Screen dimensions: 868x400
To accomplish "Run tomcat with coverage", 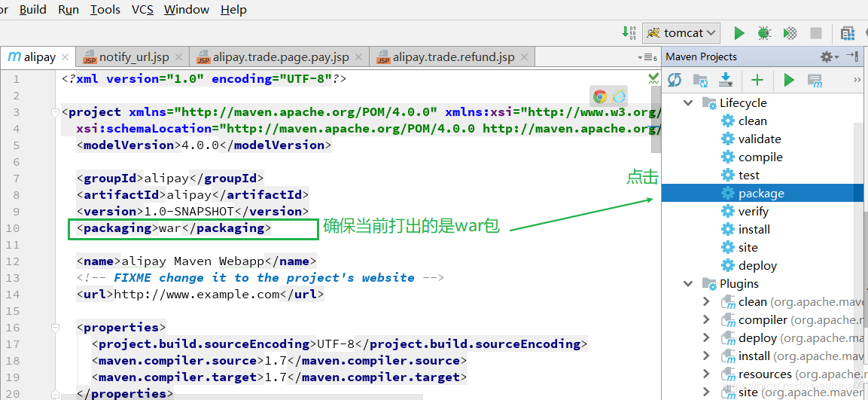I will (790, 33).
